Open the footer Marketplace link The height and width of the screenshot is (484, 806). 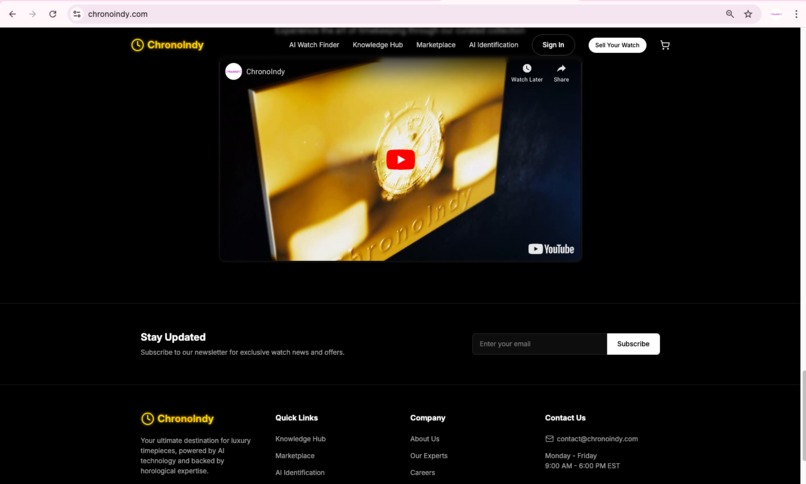point(295,456)
